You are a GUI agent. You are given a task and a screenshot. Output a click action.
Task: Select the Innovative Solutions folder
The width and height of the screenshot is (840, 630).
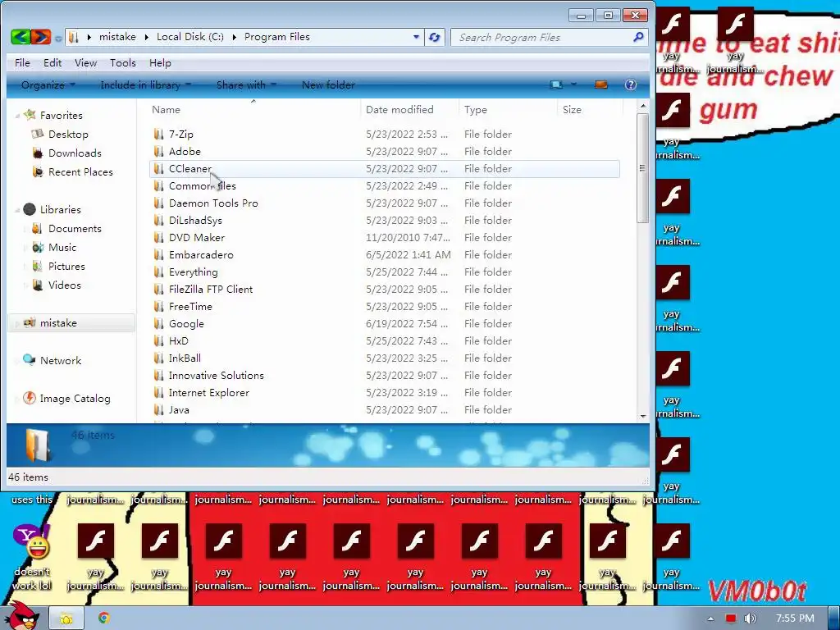[x=217, y=376]
